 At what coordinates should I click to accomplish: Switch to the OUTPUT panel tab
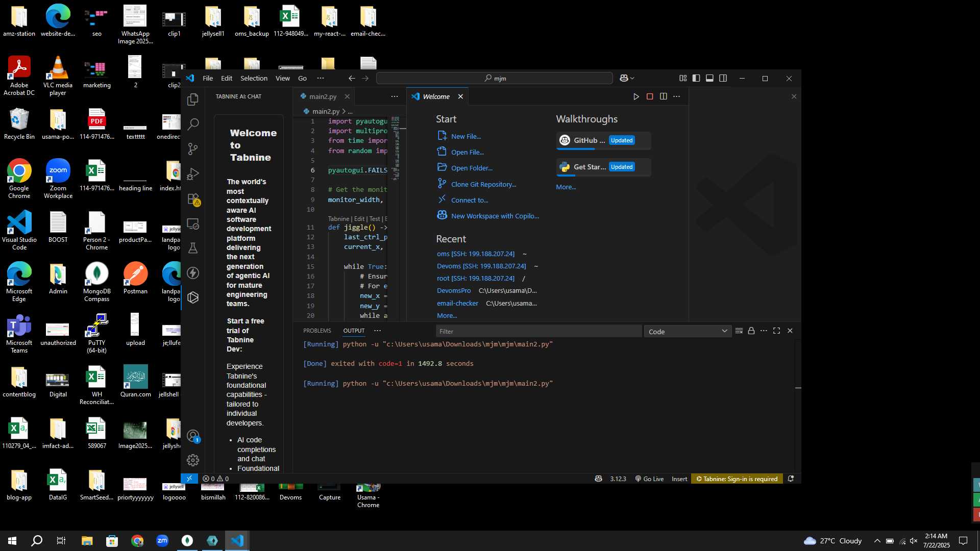[354, 331]
